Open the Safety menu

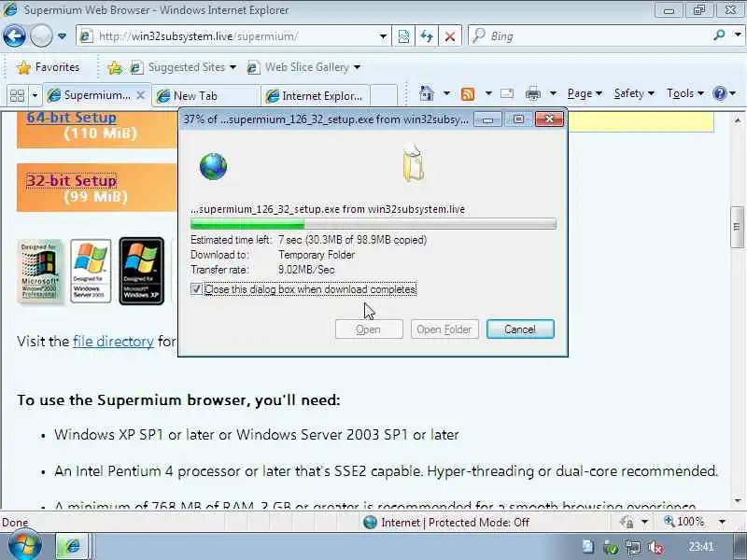634,93
